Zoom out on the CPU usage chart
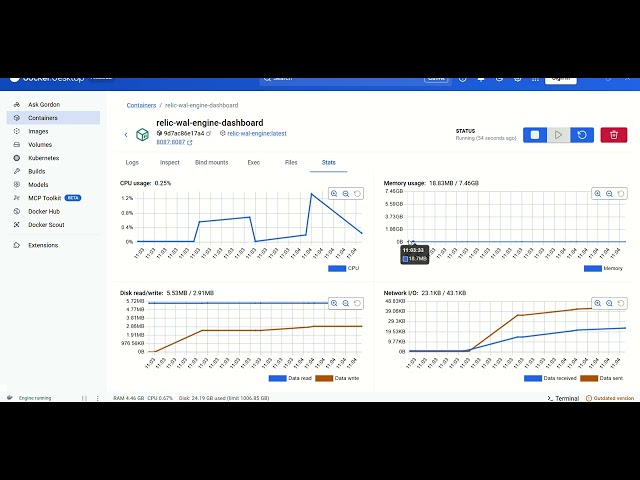Screen dimensions: 640x480 point(346,193)
